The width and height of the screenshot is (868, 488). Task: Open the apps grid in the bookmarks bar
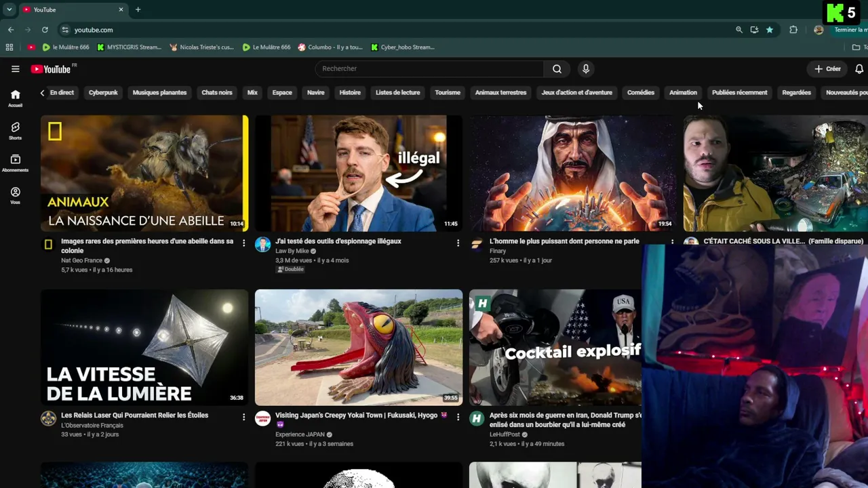click(9, 47)
